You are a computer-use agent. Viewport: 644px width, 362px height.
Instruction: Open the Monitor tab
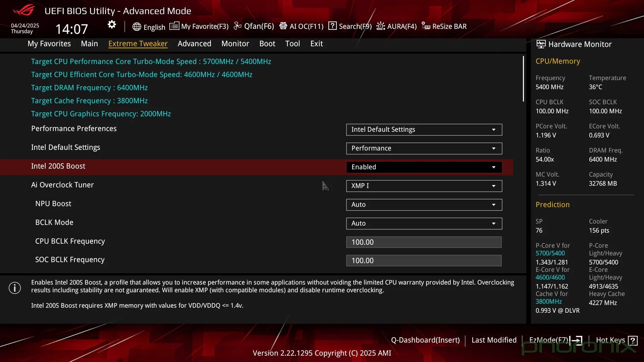[x=235, y=44]
